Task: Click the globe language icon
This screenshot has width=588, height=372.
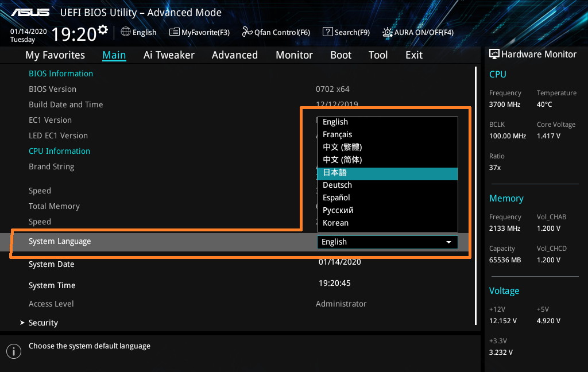Action: point(126,32)
